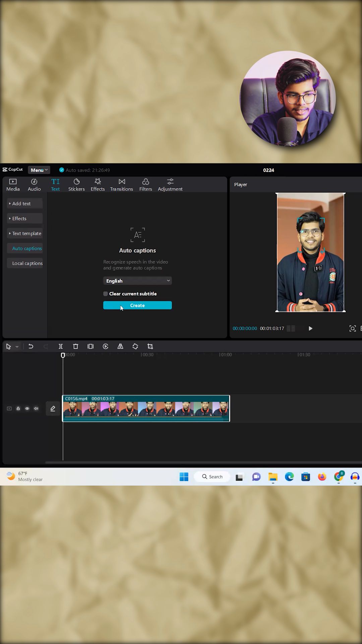The image size is (362, 644).
Task: Open the Windows Start menu
Action: 184,477
